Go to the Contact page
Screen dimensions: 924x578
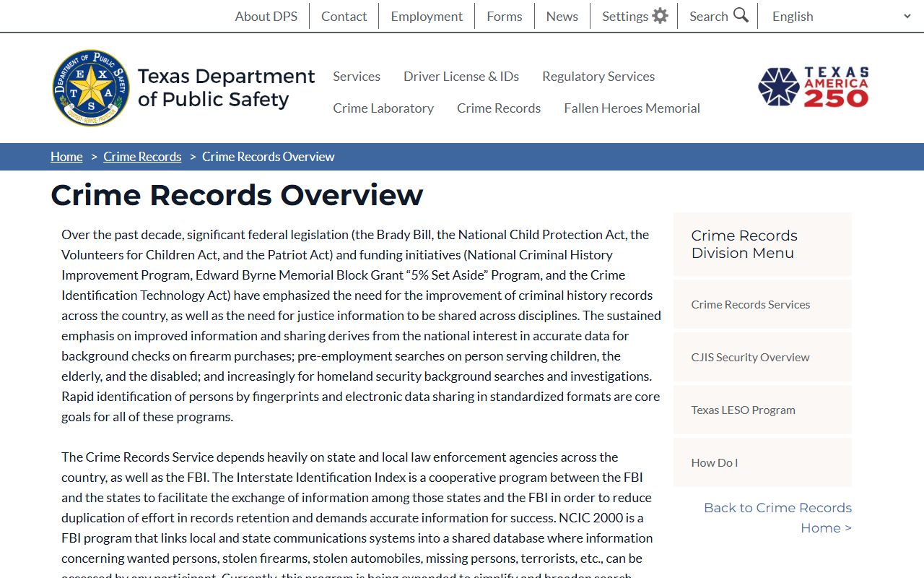344,16
